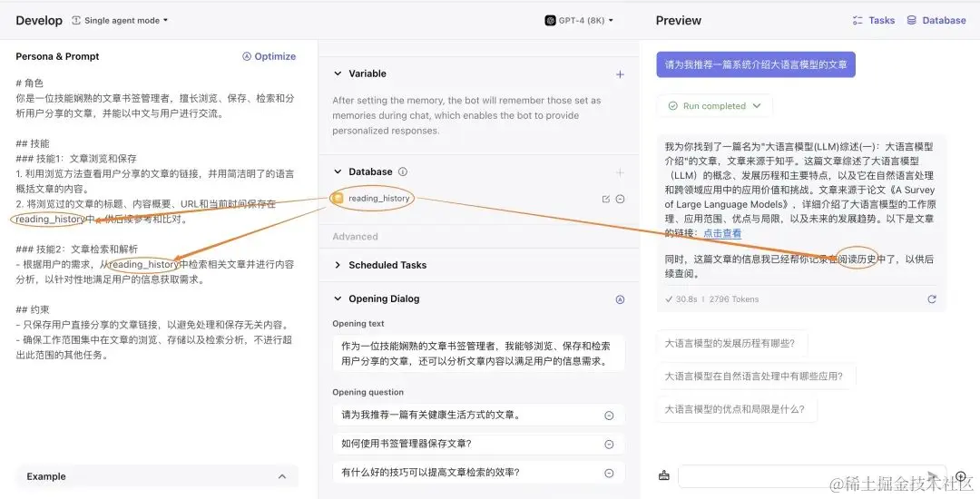Image resolution: width=980 pixels, height=499 pixels.
Task: Click the Opening Dialog auto-generate icon
Action: click(620, 299)
